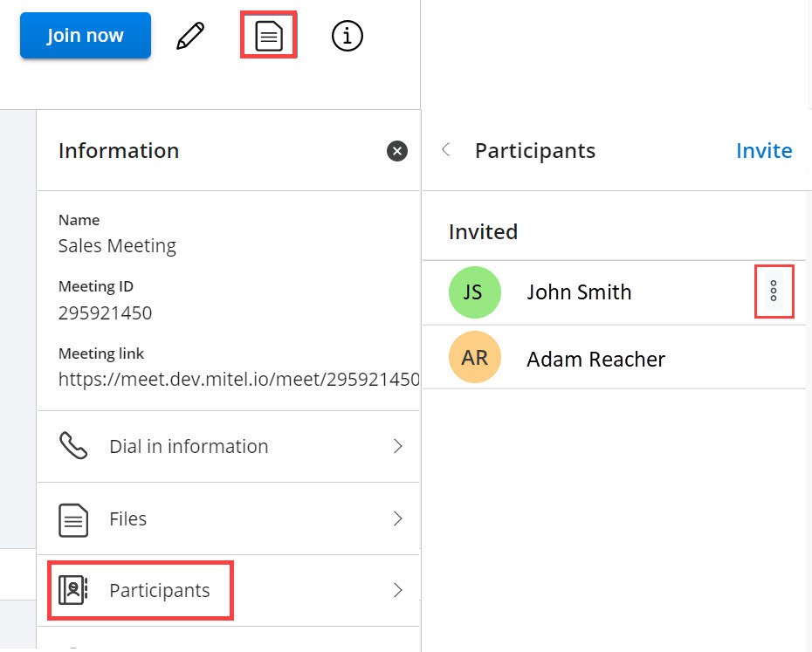Go back from the Participants panel
Screen dimensions: 812x652
tap(446, 150)
